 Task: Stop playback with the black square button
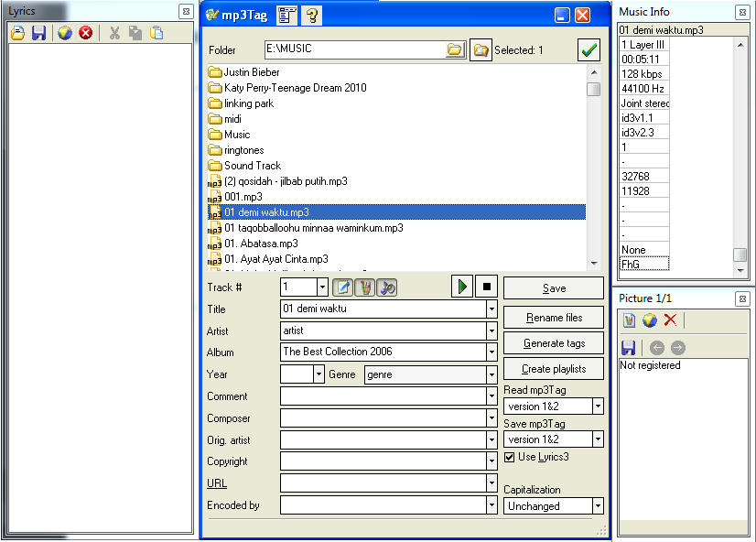tap(487, 287)
